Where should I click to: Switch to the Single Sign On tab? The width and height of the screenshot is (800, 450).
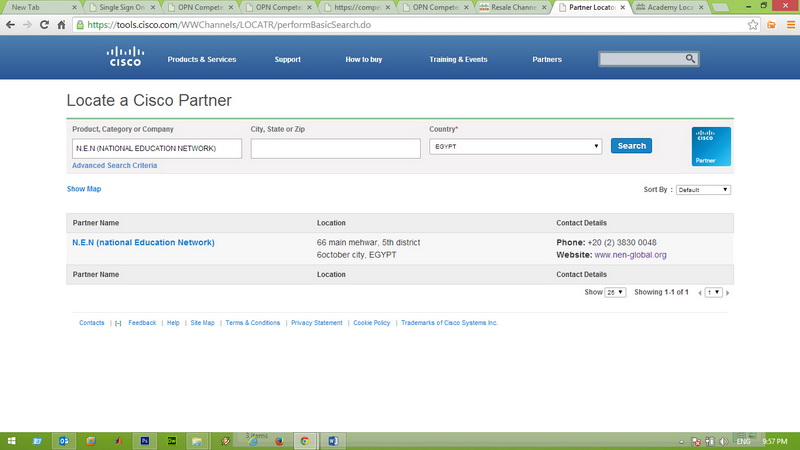(x=121, y=7)
